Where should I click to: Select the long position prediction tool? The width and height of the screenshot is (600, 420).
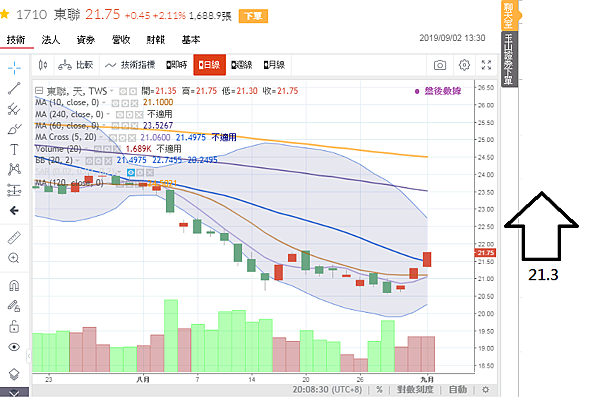(x=14, y=190)
